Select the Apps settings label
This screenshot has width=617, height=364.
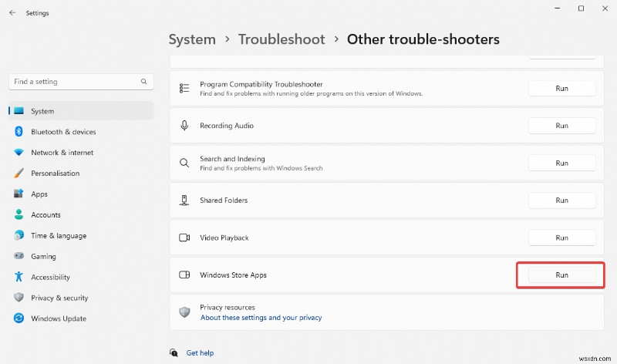click(x=39, y=194)
